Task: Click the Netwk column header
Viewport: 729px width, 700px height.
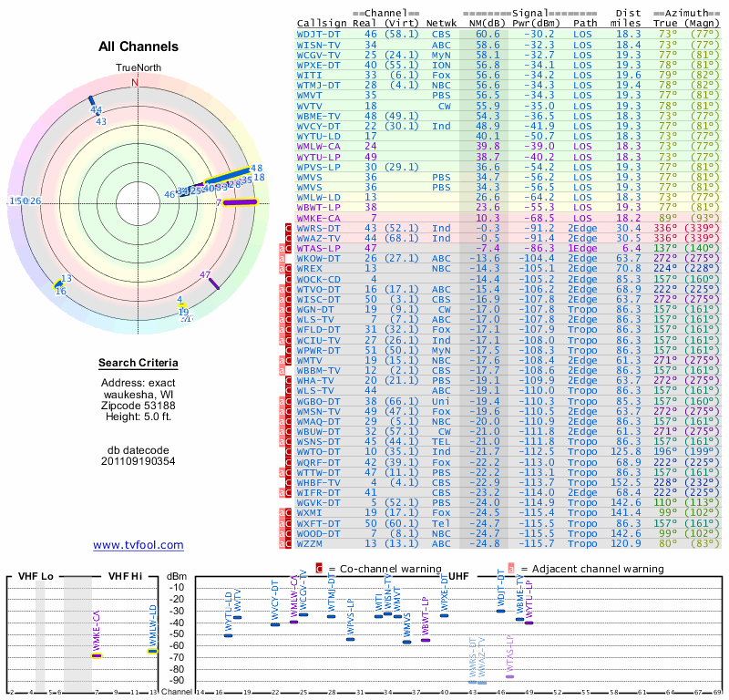Action: [441, 22]
